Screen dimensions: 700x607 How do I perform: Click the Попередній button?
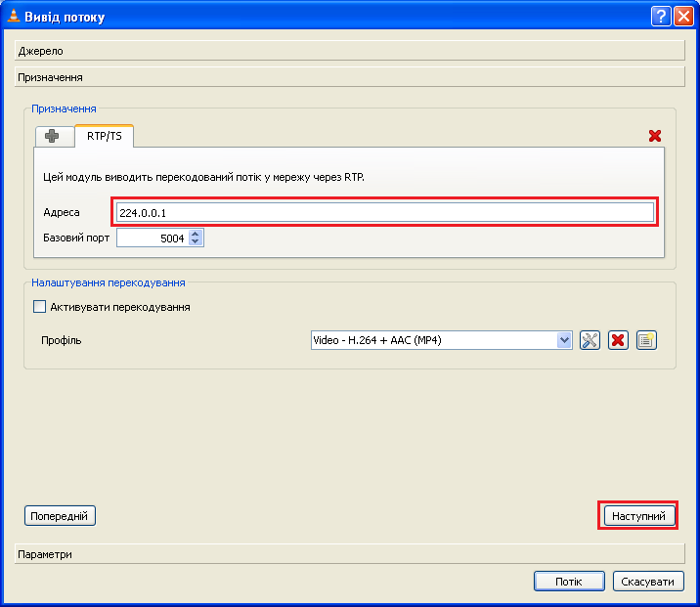click(x=60, y=516)
